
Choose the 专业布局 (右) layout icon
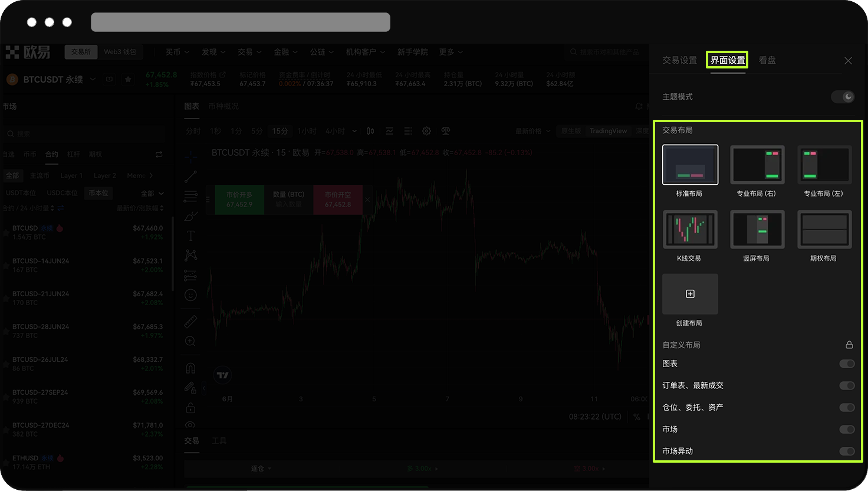757,165
